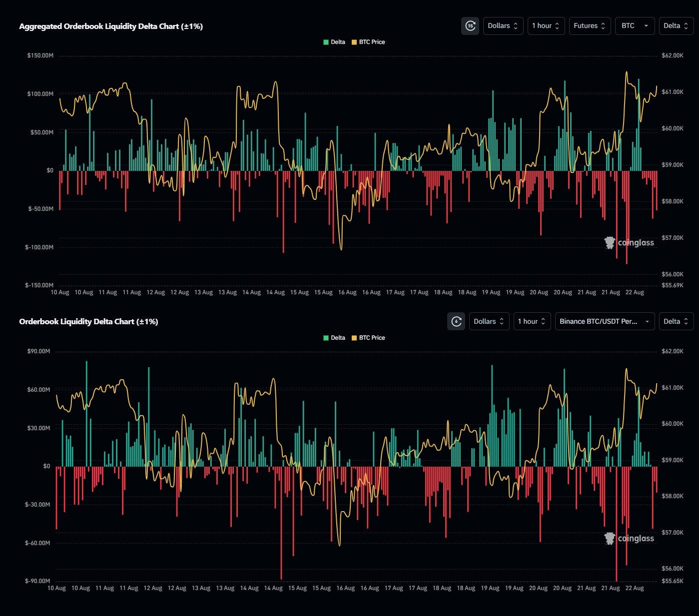Click the $-100.00M axis label
Image resolution: width=699 pixels, height=616 pixels.
(x=39, y=247)
